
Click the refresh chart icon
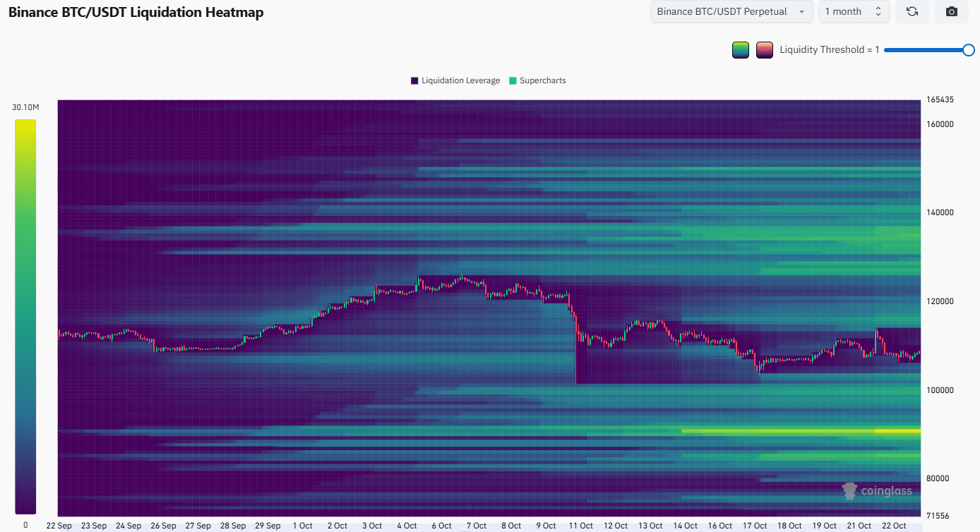click(x=912, y=12)
